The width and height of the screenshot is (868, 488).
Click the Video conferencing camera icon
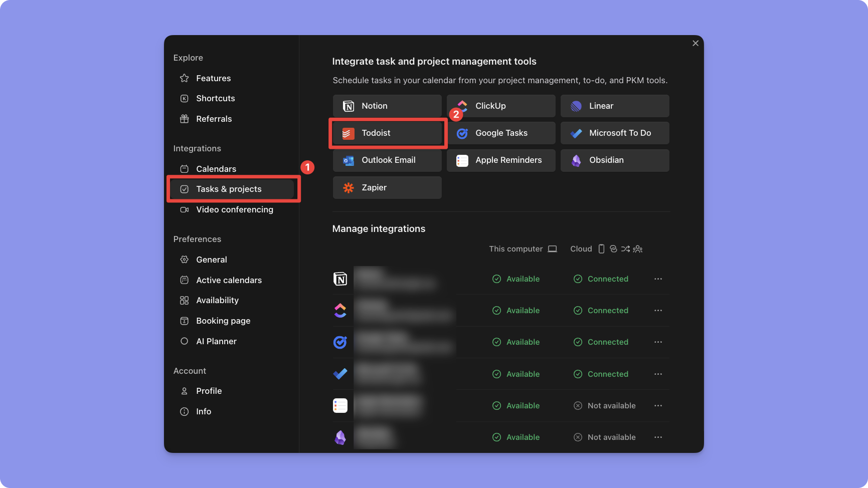coord(185,209)
